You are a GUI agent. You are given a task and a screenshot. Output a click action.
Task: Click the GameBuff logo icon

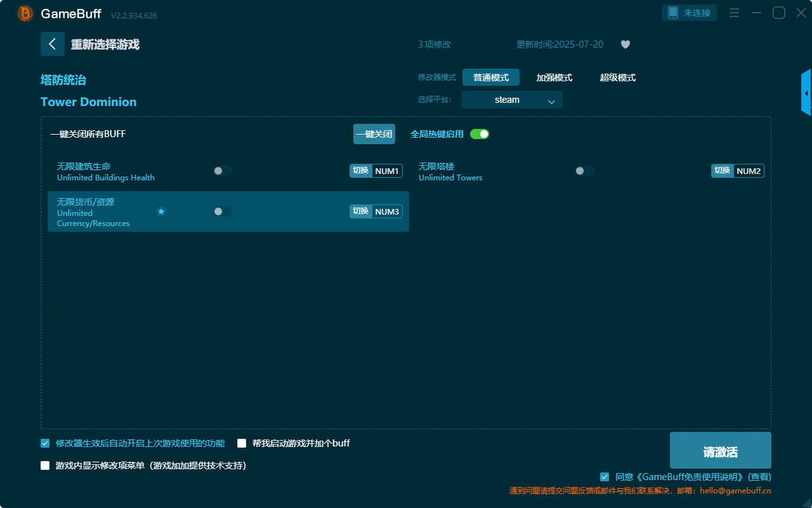[25, 13]
